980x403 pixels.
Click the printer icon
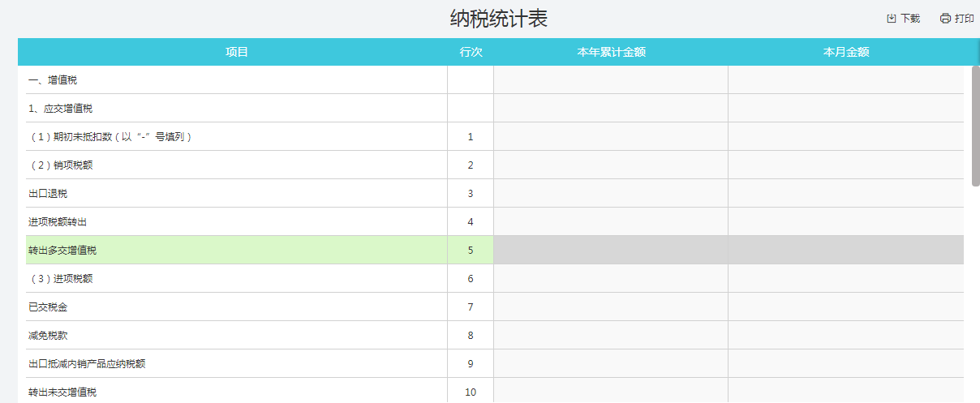coord(945,19)
